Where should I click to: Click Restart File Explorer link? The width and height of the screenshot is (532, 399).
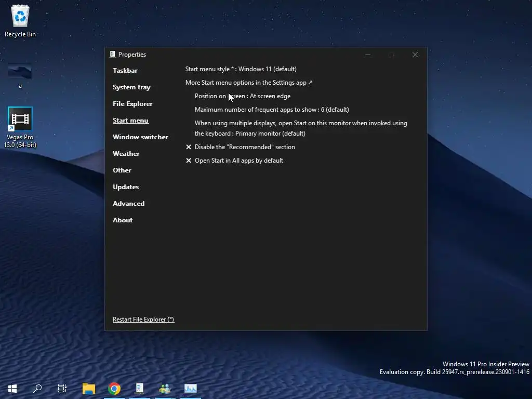coord(143,320)
